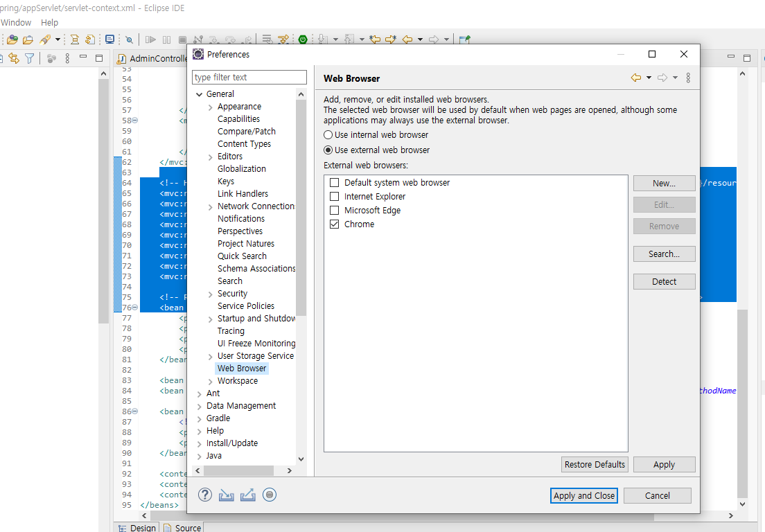This screenshot has height=532, width=765.
Task: Click the Export preferences icon
Action: [x=248, y=495]
